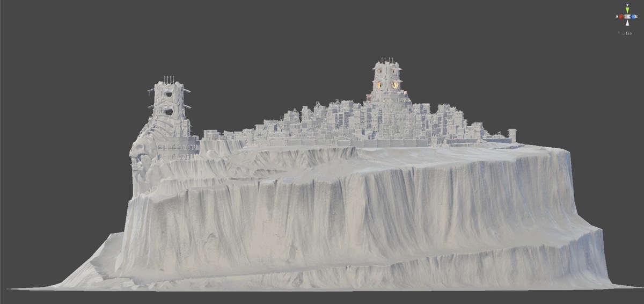Click the z label right of gizmo
Viewport: 644px width, 304px height.
tap(638, 17)
